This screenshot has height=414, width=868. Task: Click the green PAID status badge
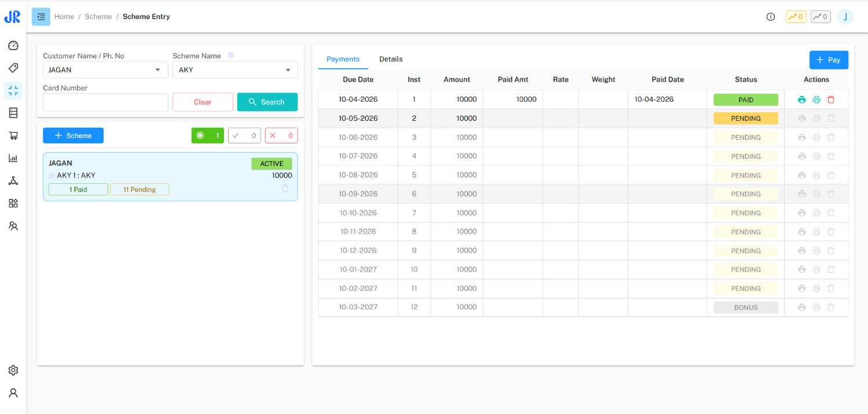(746, 99)
